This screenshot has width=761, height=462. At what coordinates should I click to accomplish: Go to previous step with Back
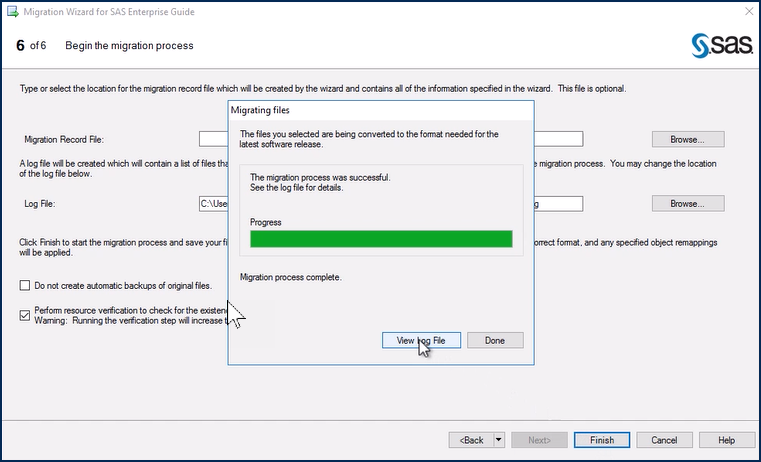point(472,440)
